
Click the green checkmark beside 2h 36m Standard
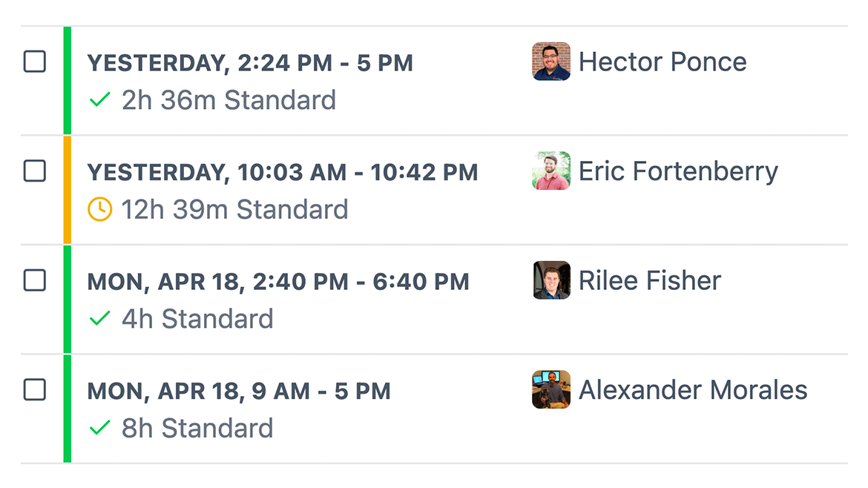[99, 100]
